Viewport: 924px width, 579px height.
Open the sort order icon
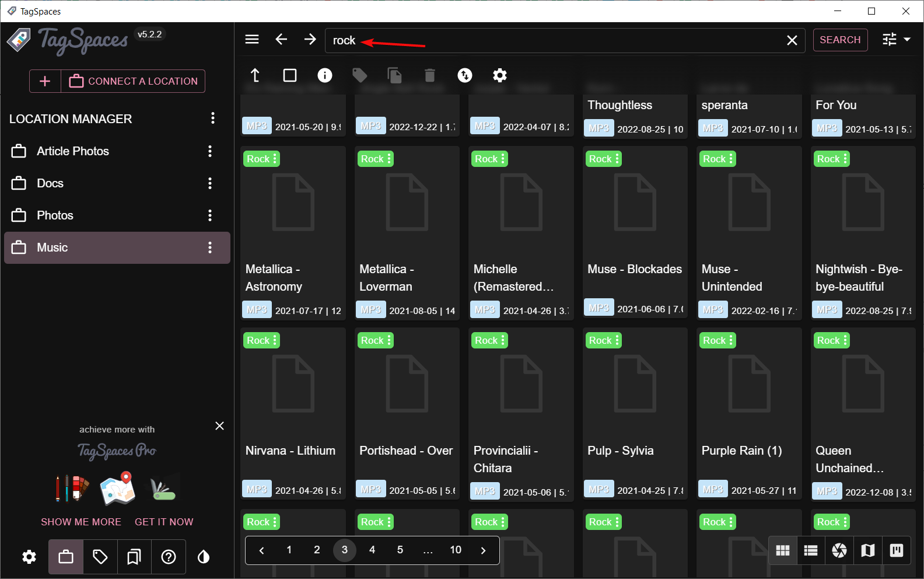(x=465, y=75)
